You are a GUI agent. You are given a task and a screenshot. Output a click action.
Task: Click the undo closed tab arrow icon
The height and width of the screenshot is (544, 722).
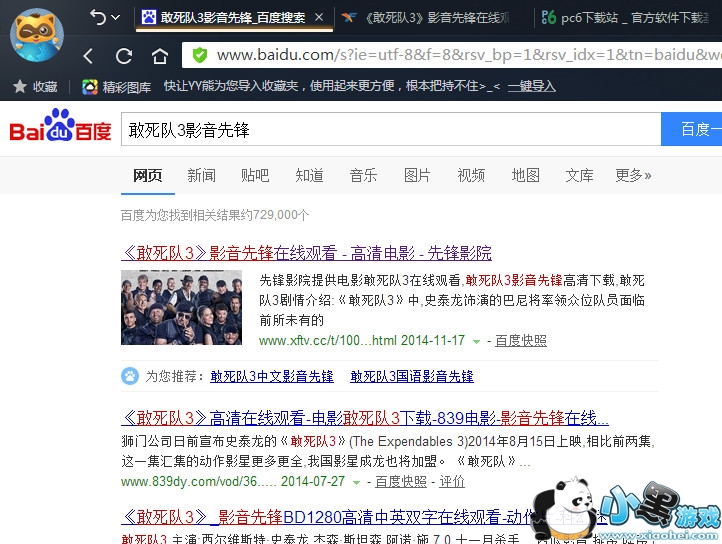(98, 18)
